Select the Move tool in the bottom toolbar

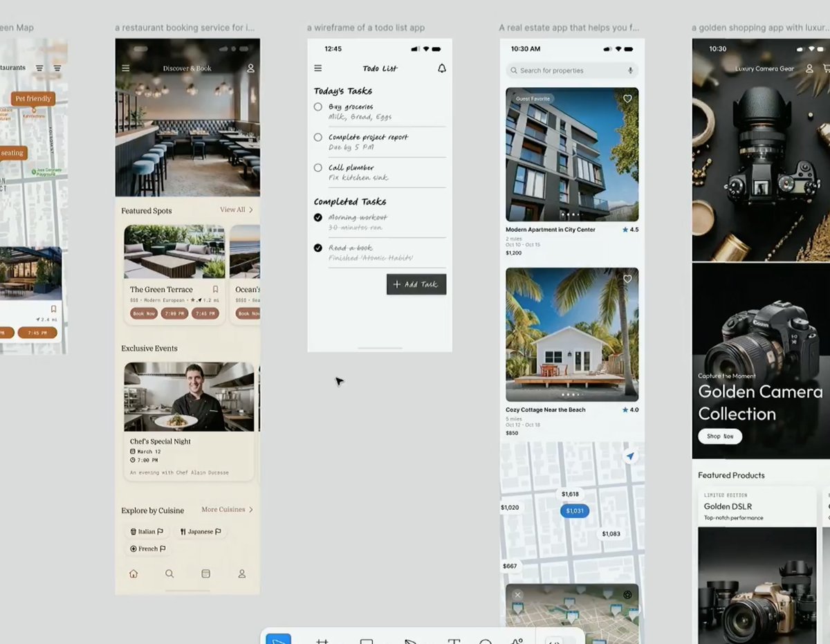point(279,640)
